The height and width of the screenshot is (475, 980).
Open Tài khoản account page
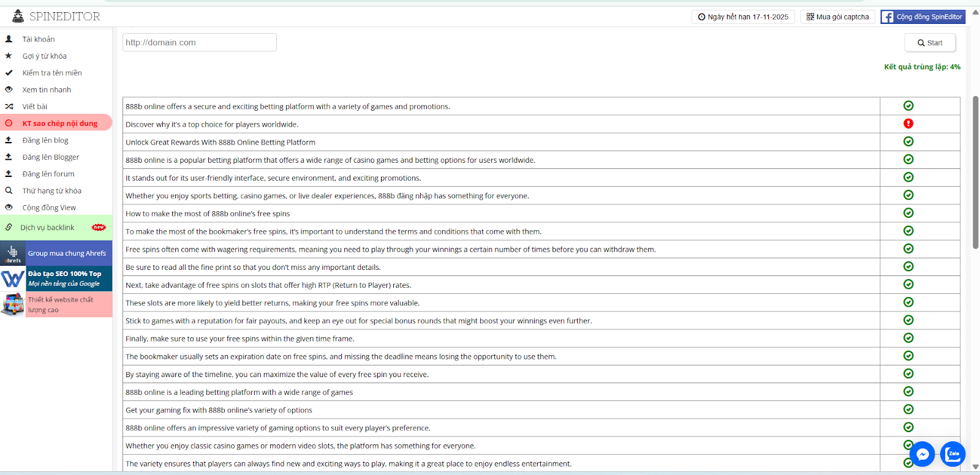(x=39, y=39)
